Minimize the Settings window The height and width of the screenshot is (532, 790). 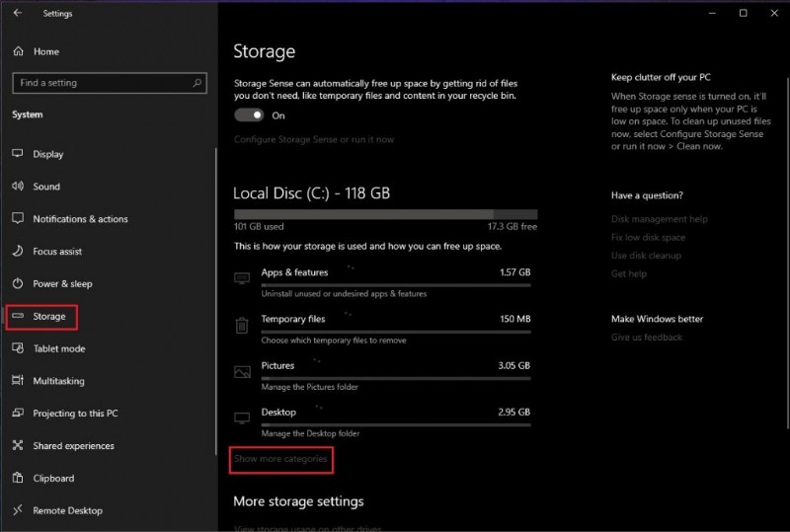tap(712, 13)
